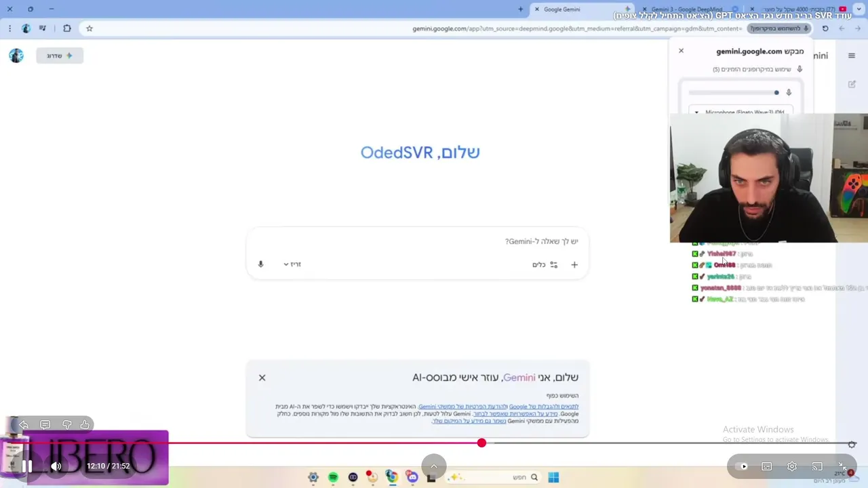Open the Gemini model selector dropdown
This screenshot has height=488, width=868.
click(292, 264)
